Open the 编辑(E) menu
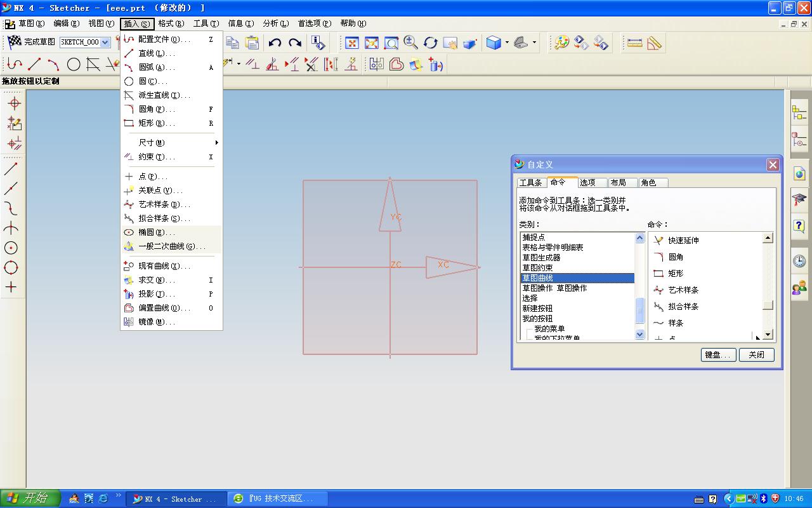 click(67, 23)
